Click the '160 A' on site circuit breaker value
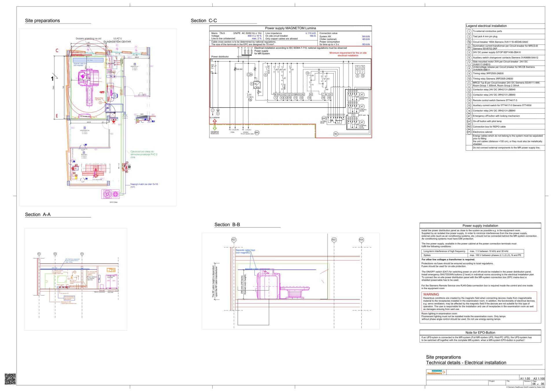This screenshot has height=392, width=555. click(312, 36)
